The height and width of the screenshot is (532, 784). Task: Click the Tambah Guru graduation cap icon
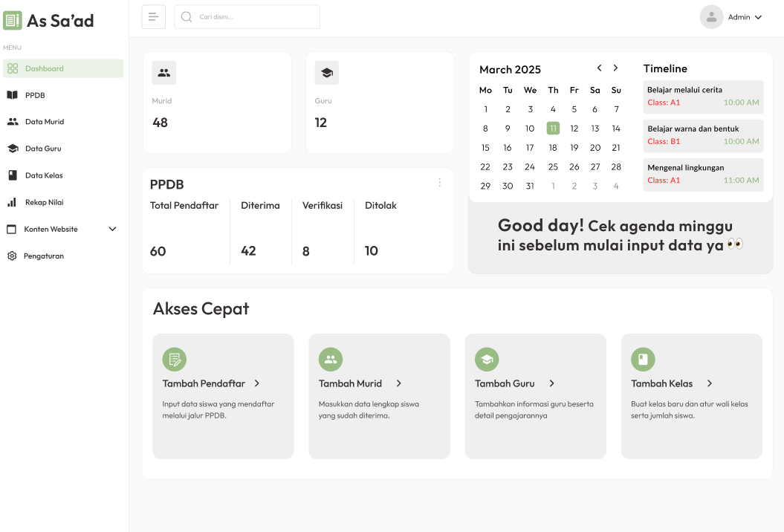pos(487,360)
